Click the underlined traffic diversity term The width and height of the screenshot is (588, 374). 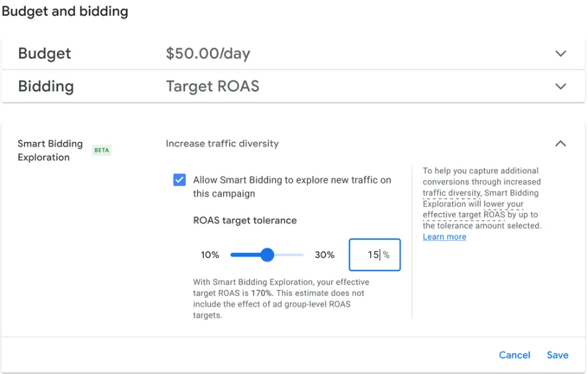click(x=452, y=193)
